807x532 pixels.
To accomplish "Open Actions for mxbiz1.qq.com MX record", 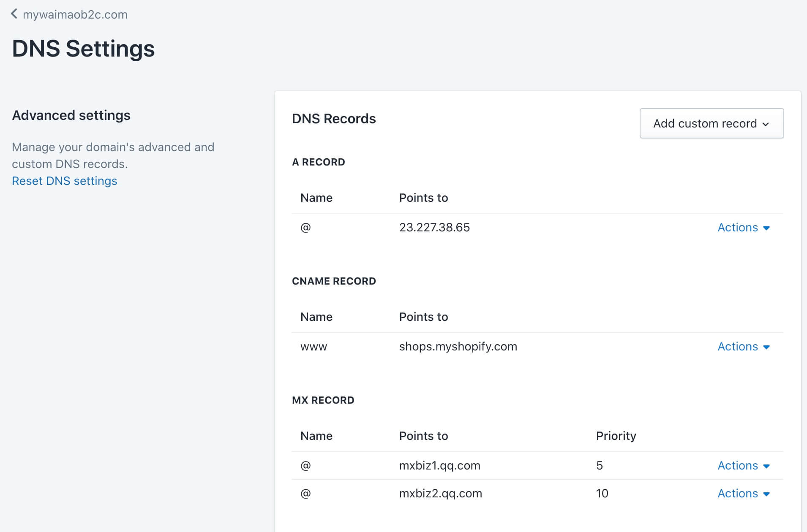I will (x=744, y=465).
